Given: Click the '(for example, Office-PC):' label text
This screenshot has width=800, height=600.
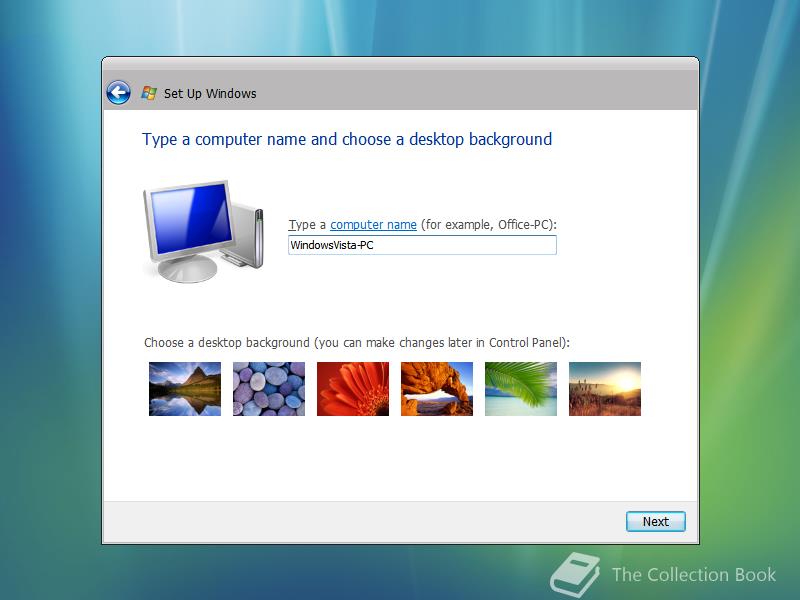Looking at the screenshot, I should (489, 224).
